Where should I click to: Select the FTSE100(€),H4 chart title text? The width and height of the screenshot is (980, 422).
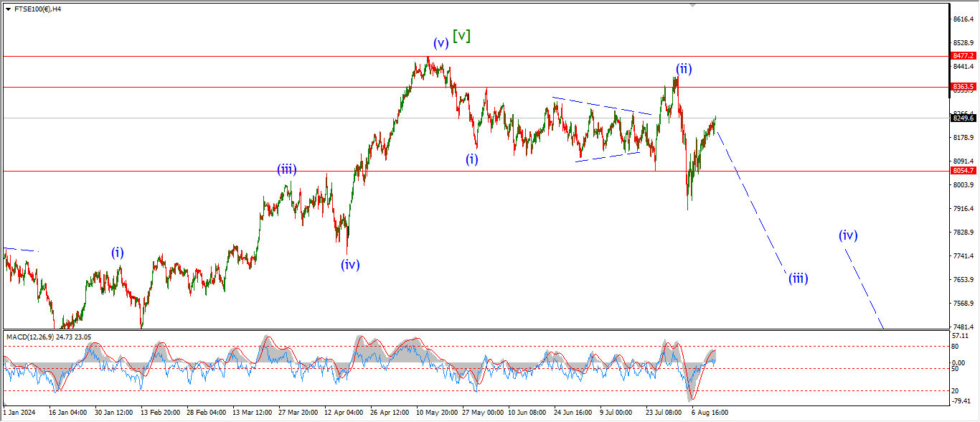pyautogui.click(x=37, y=9)
